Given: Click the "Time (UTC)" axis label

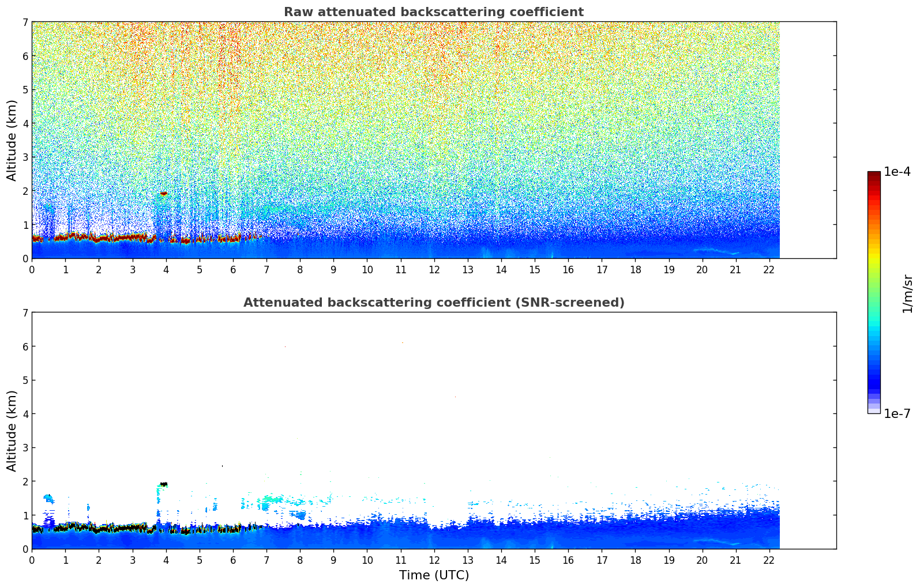Looking at the screenshot, I should (434, 575).
